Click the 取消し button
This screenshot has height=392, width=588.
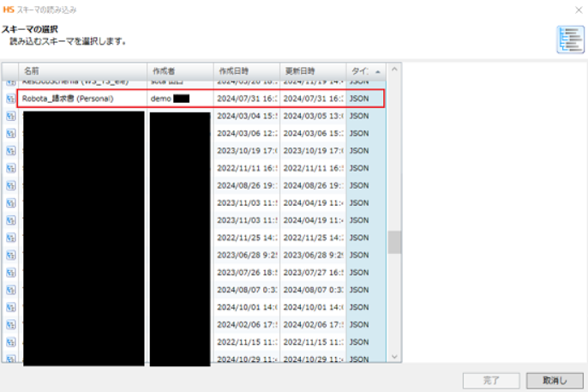coord(555,381)
